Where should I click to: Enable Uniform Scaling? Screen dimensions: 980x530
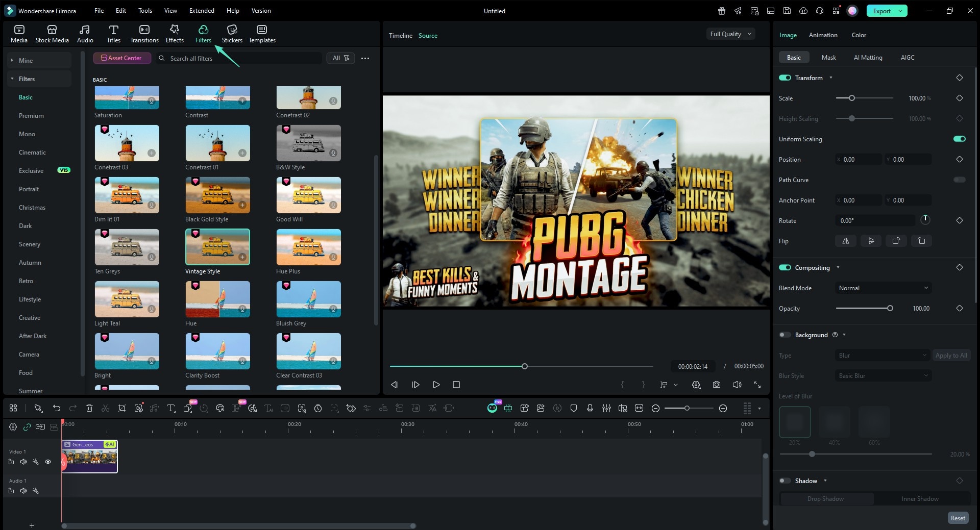(x=959, y=139)
